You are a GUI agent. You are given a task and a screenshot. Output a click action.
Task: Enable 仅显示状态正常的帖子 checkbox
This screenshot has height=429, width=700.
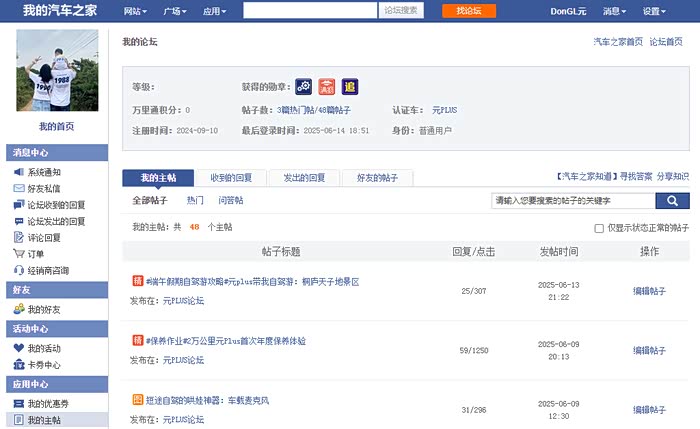point(599,228)
